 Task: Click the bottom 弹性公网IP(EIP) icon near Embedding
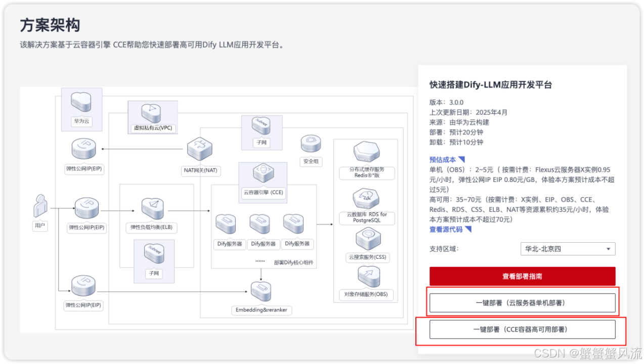tap(84, 287)
